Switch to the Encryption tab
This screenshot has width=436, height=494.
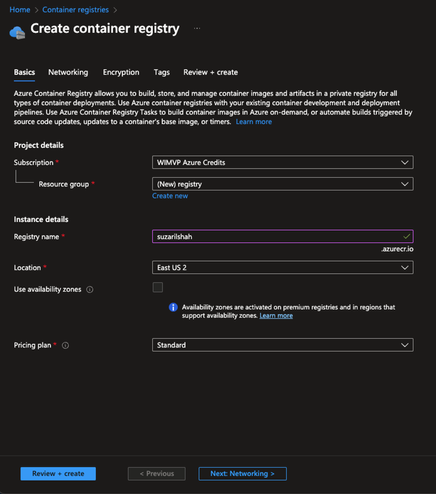click(x=121, y=72)
